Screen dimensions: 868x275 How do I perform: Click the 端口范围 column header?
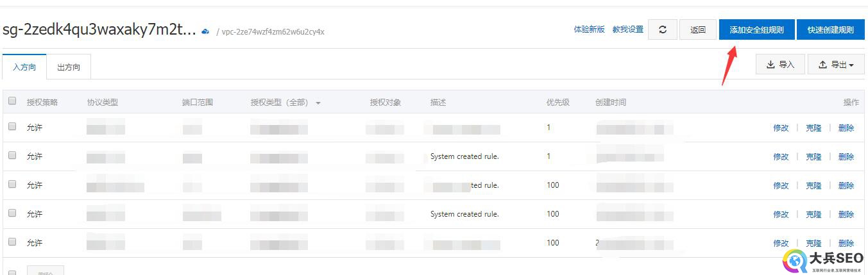(x=198, y=103)
